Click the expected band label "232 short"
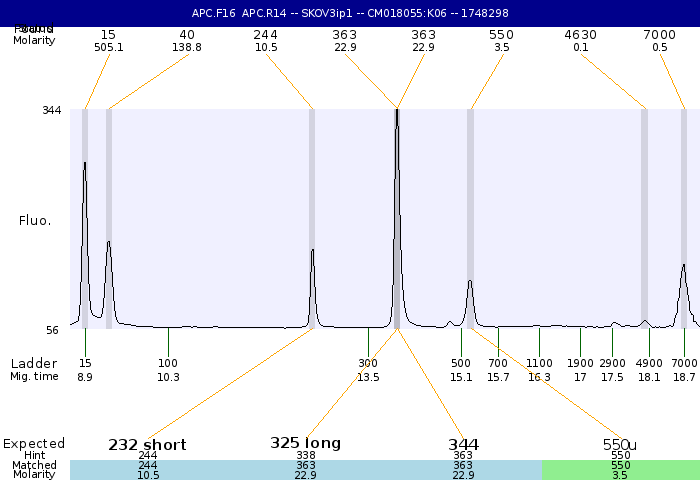This screenshot has width=700, height=480. click(148, 444)
